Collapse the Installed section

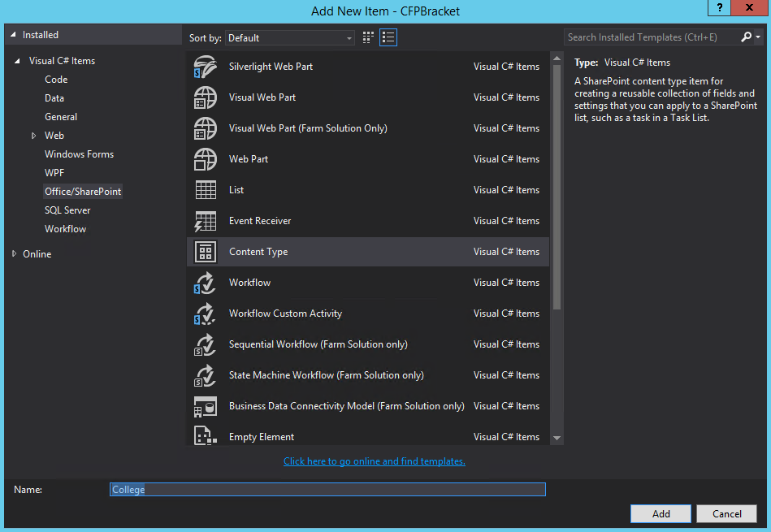(13, 35)
